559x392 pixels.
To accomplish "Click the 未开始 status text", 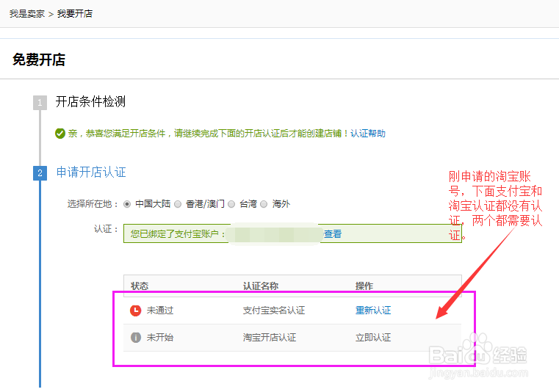I will (160, 338).
